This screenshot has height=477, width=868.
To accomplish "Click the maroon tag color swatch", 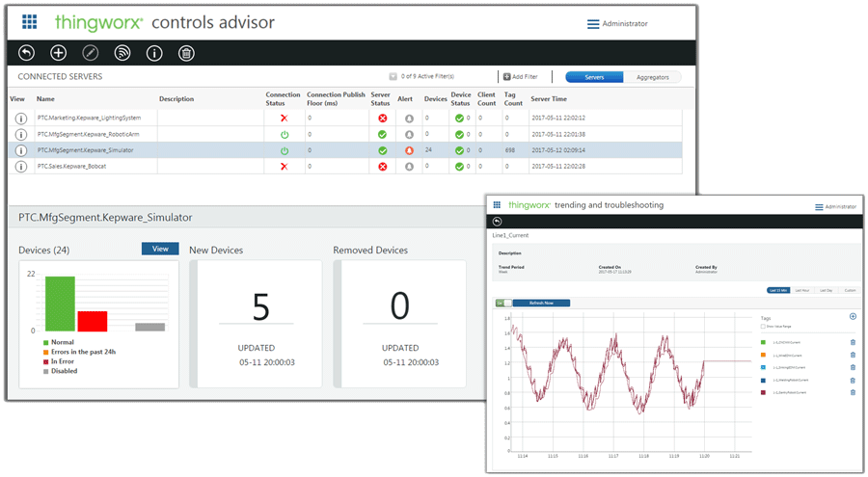I will click(764, 392).
